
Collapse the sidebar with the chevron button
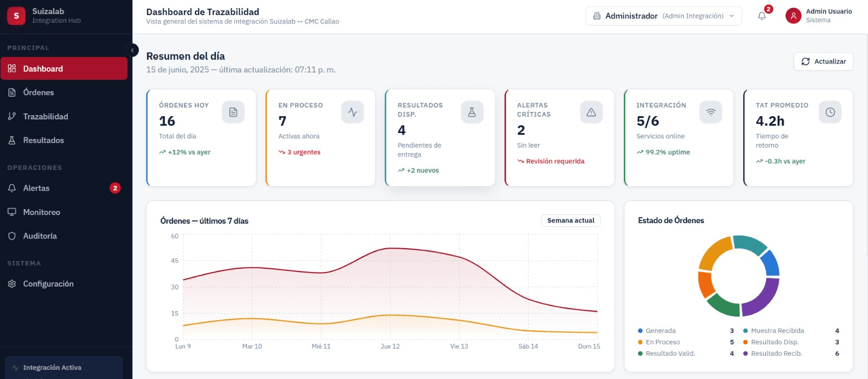click(132, 50)
